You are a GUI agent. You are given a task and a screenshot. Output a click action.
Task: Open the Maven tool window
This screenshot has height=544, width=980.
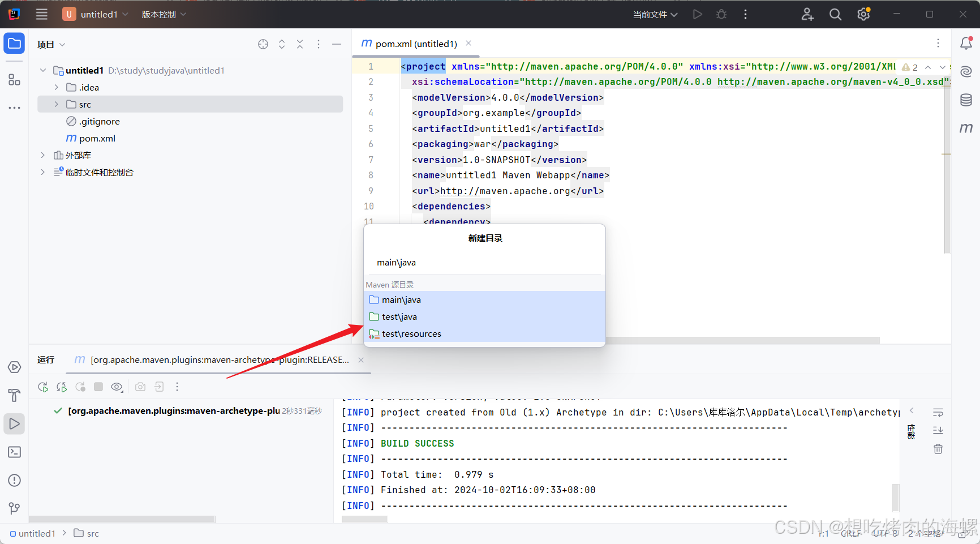966,128
